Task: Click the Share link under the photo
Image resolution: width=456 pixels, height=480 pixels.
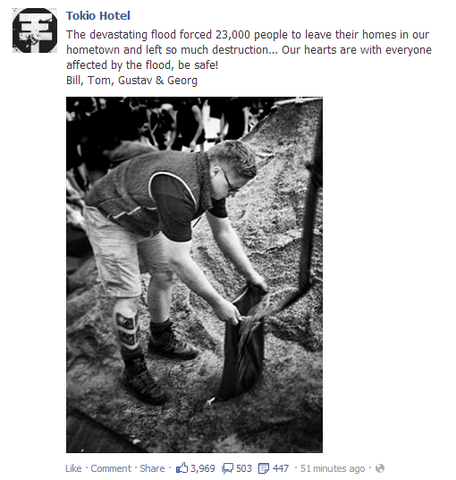Action: (x=152, y=468)
